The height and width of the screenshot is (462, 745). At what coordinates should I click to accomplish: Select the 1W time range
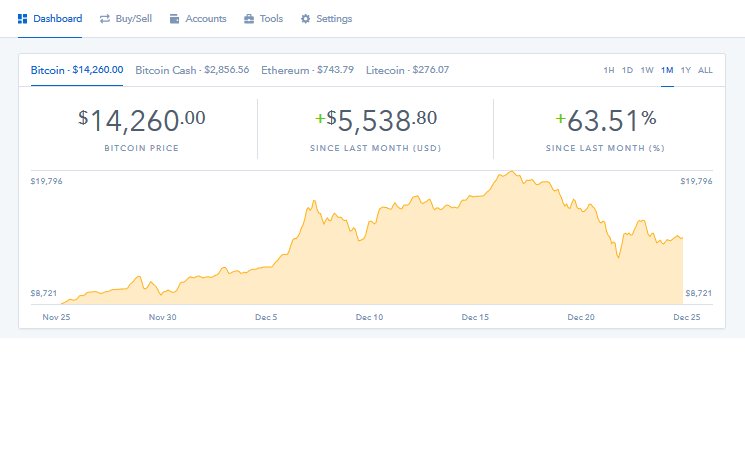[647, 70]
